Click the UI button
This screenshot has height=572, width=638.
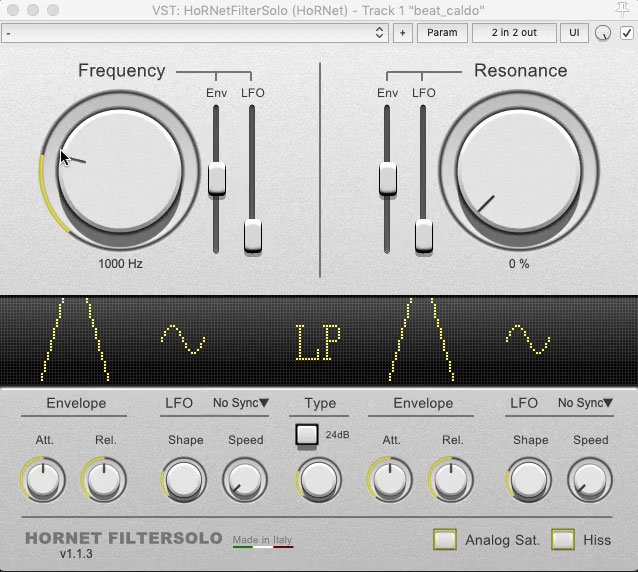coord(574,33)
